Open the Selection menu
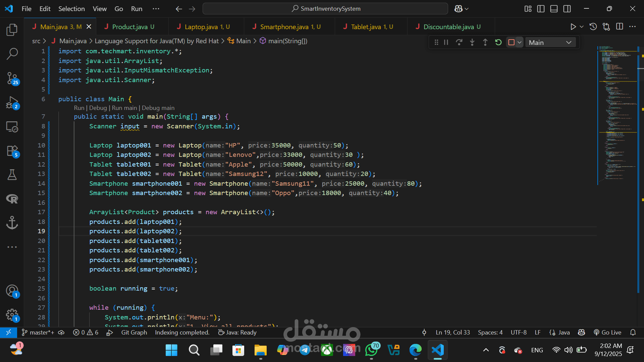 click(71, 9)
